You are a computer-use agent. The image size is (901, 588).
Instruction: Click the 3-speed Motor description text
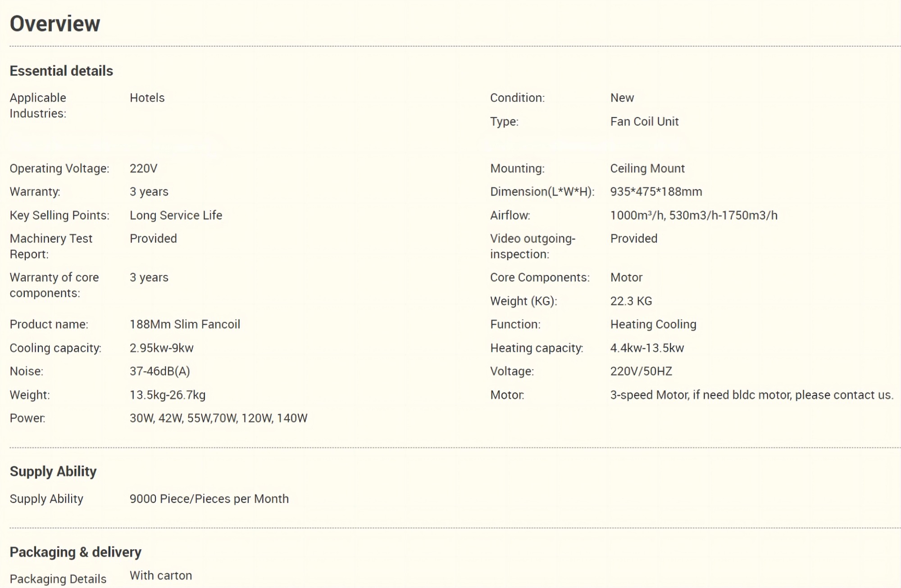click(751, 395)
